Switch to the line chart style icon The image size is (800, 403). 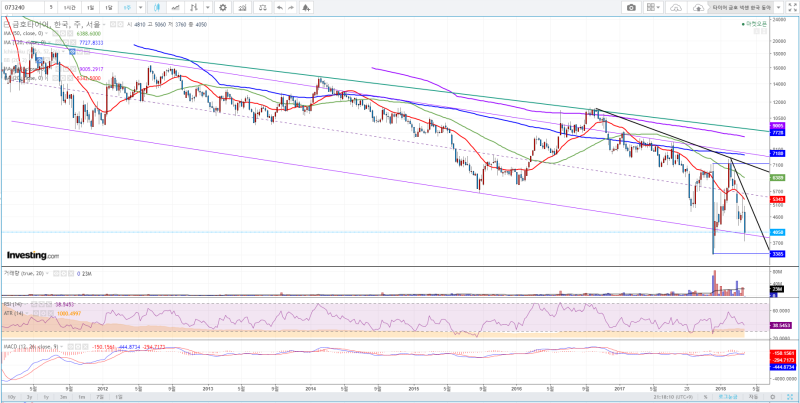pyautogui.click(x=176, y=8)
